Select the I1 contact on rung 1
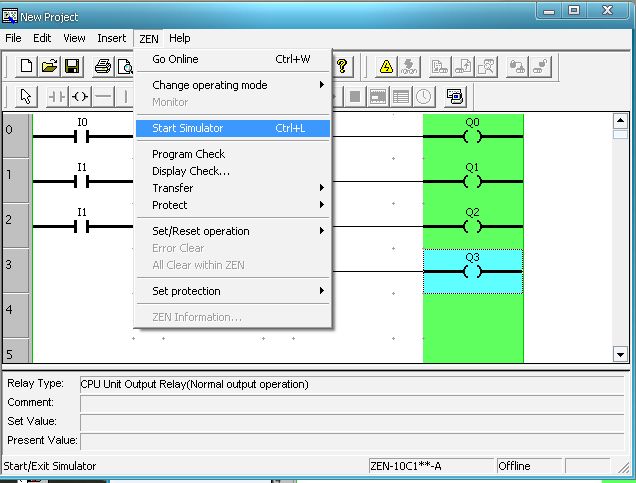 82,181
